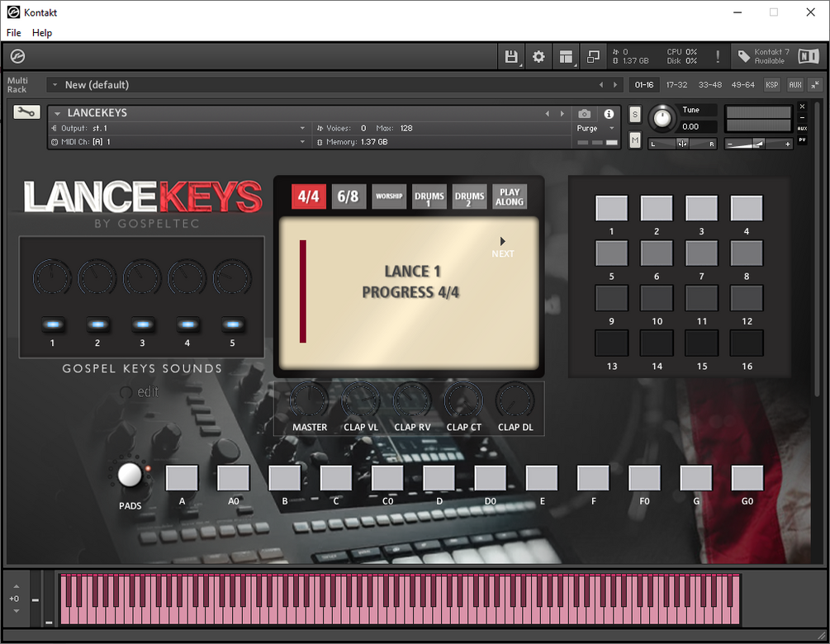
Task: Select the DRUMS 2 button
Action: [470, 197]
